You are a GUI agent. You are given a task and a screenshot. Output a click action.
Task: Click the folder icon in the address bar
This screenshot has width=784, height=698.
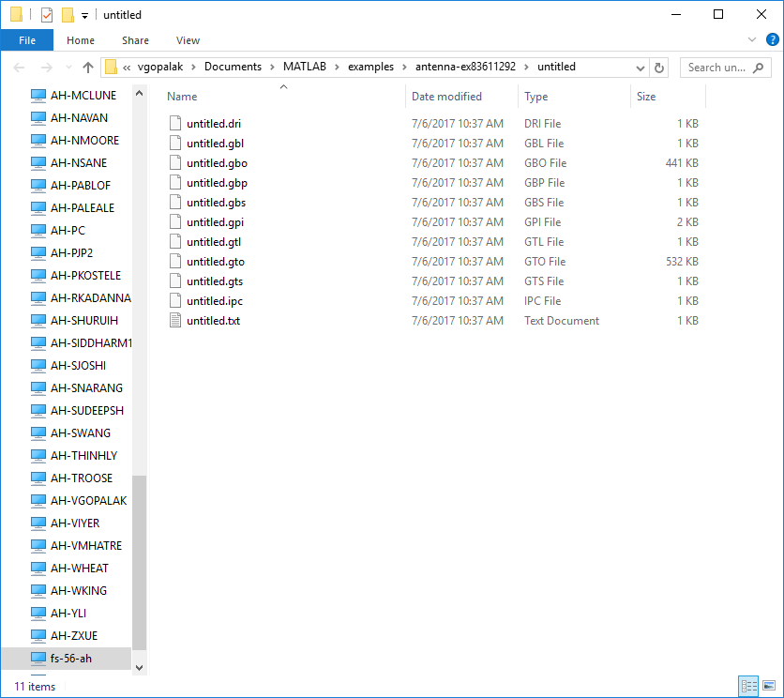pos(111,67)
